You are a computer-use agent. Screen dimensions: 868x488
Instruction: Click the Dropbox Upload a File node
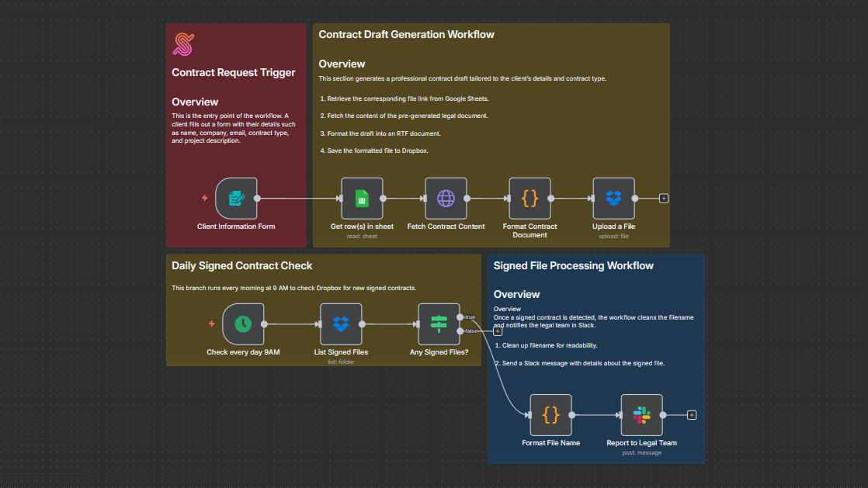point(613,199)
